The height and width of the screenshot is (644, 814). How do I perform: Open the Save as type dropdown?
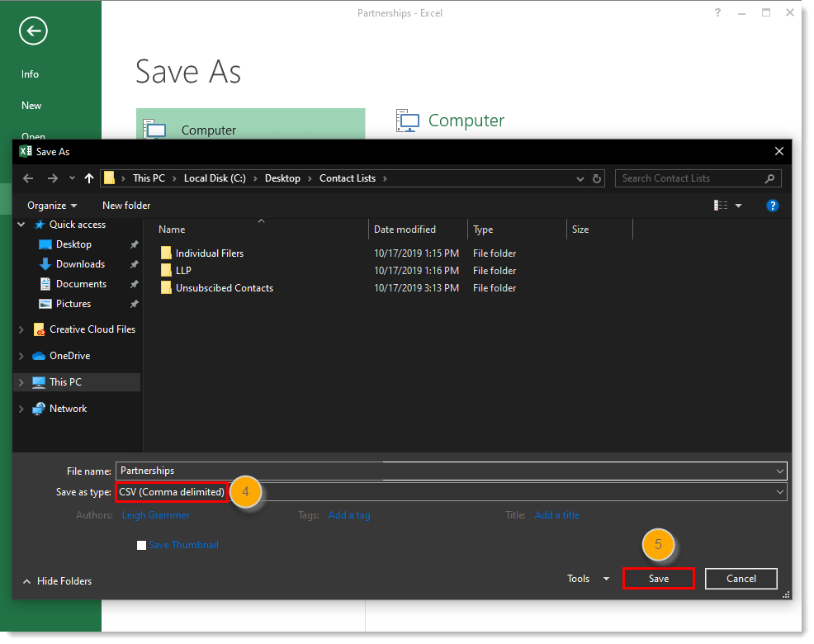tap(779, 491)
